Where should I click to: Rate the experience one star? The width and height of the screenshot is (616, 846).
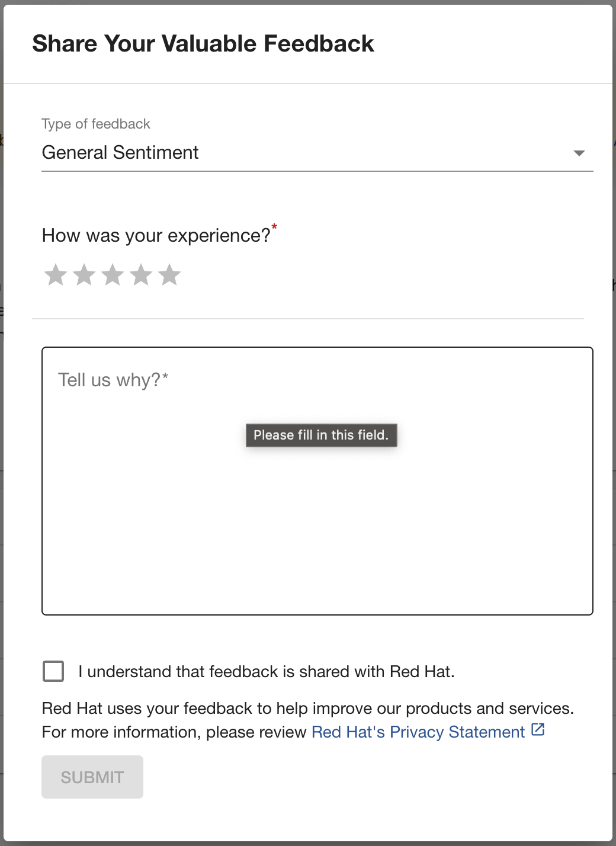pos(56,275)
